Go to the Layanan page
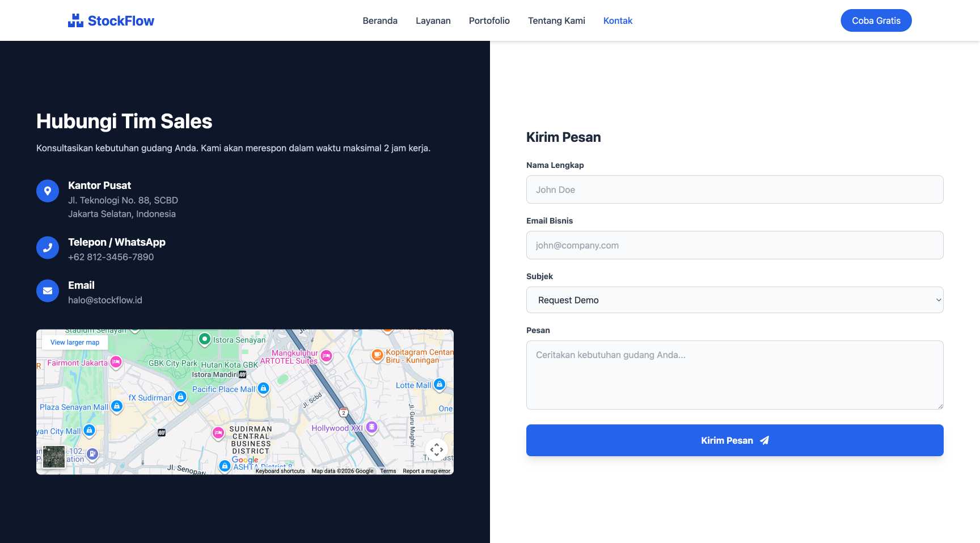This screenshot has height=543, width=980. (433, 21)
